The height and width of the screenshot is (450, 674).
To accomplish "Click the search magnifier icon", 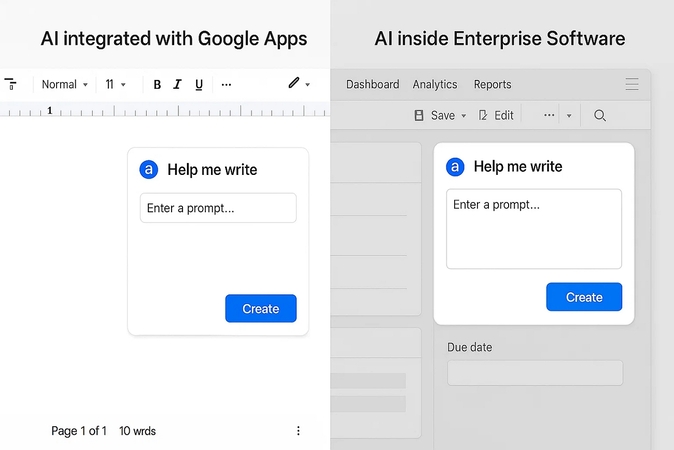I will [600, 116].
